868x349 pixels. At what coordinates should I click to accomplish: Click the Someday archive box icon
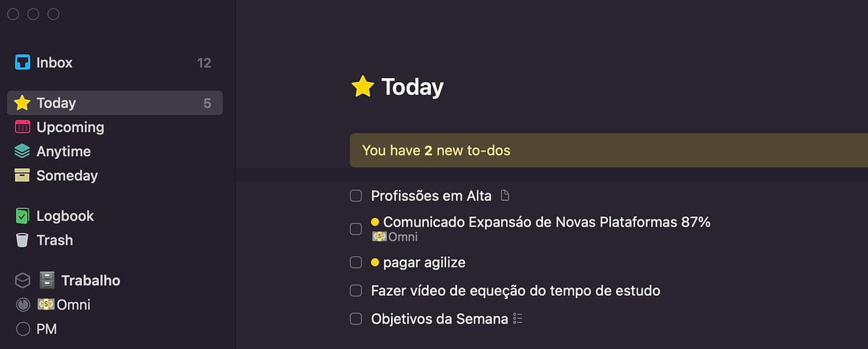tap(23, 176)
